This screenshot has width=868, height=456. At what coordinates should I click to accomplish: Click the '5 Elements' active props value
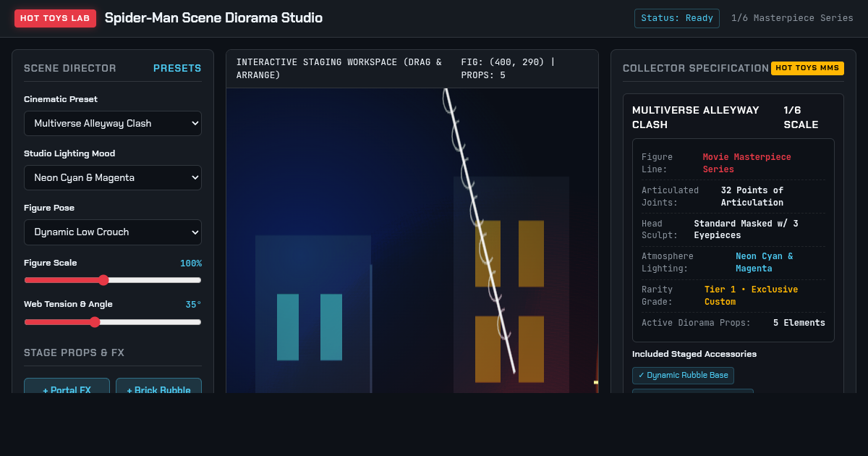tap(799, 323)
